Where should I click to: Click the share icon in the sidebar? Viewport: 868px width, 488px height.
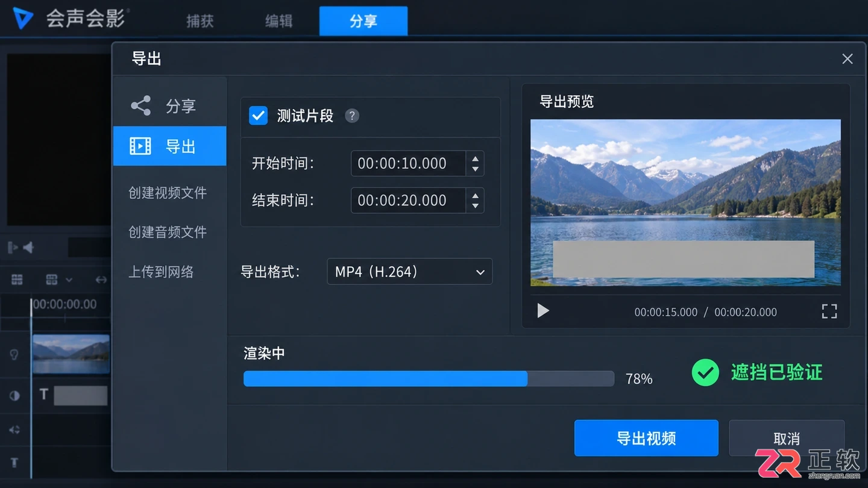tap(141, 106)
